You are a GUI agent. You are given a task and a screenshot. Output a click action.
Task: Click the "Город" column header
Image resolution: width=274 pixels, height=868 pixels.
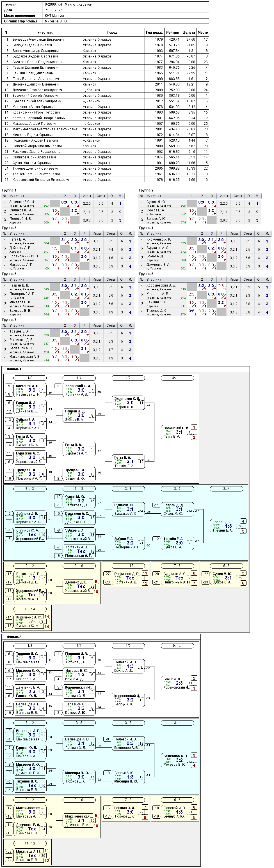[x=112, y=32]
